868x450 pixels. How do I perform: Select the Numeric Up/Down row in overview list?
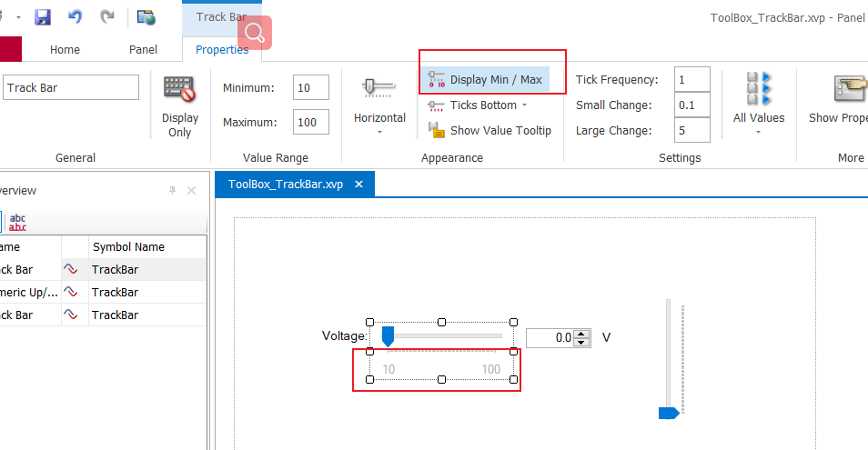point(32,293)
